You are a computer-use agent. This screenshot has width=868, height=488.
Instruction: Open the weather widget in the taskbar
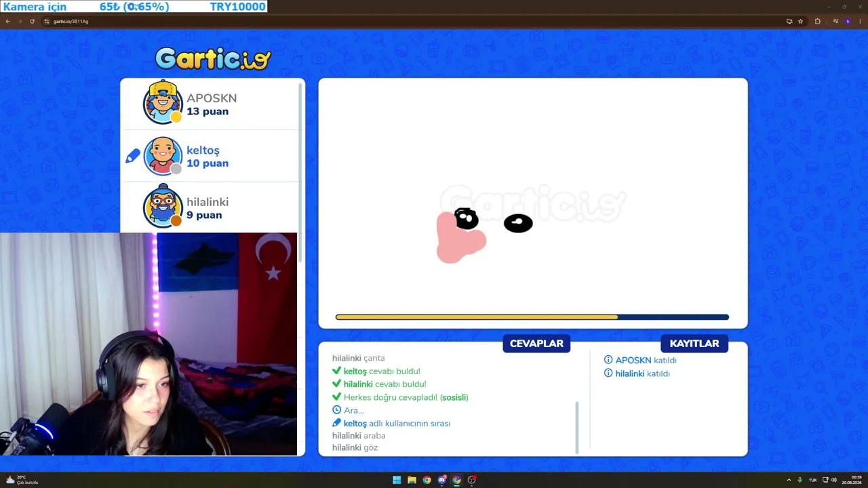tap(22, 480)
